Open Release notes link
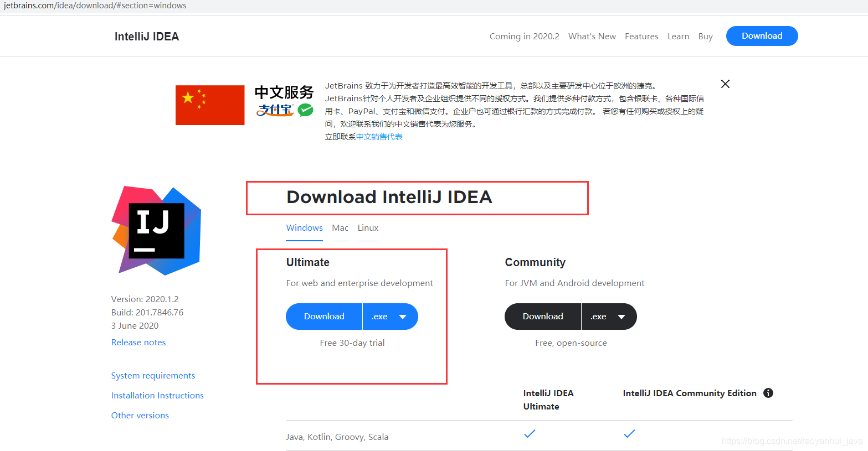 coord(138,343)
